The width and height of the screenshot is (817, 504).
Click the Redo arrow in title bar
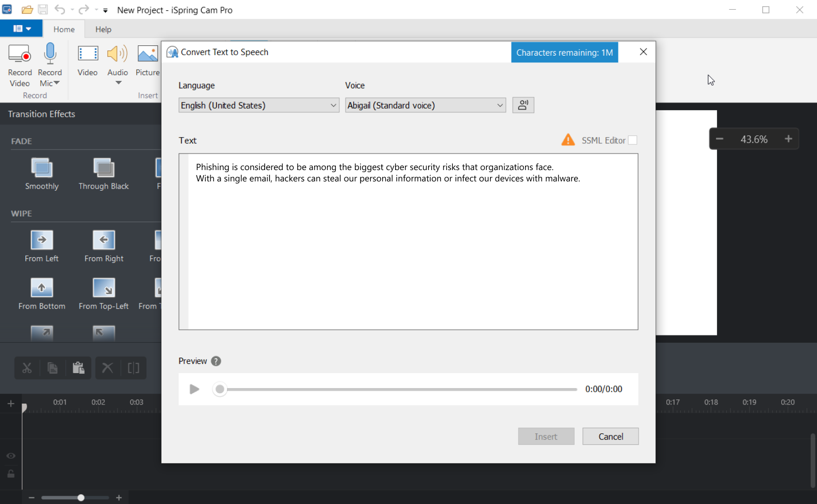[84, 10]
